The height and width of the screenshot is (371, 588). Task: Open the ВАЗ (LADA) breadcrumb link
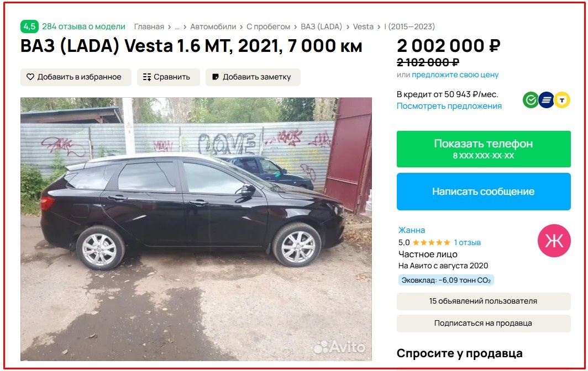(x=322, y=26)
